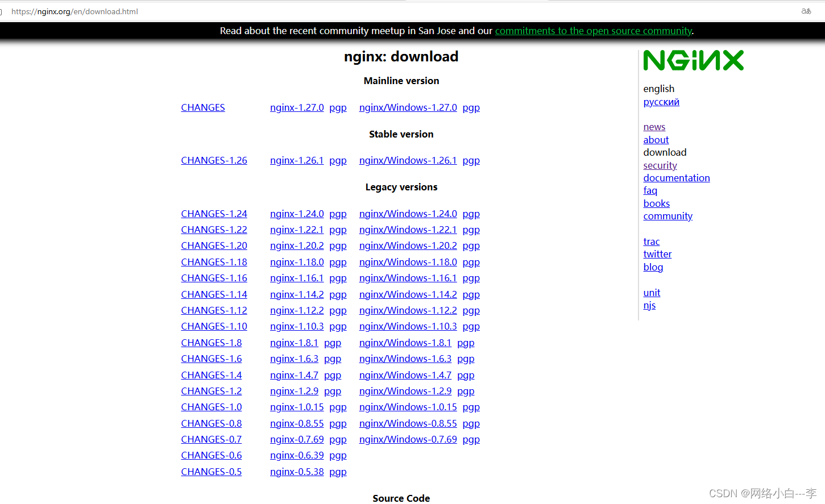Open pgp for nginx/Windows-1.26.1

pyautogui.click(x=471, y=161)
